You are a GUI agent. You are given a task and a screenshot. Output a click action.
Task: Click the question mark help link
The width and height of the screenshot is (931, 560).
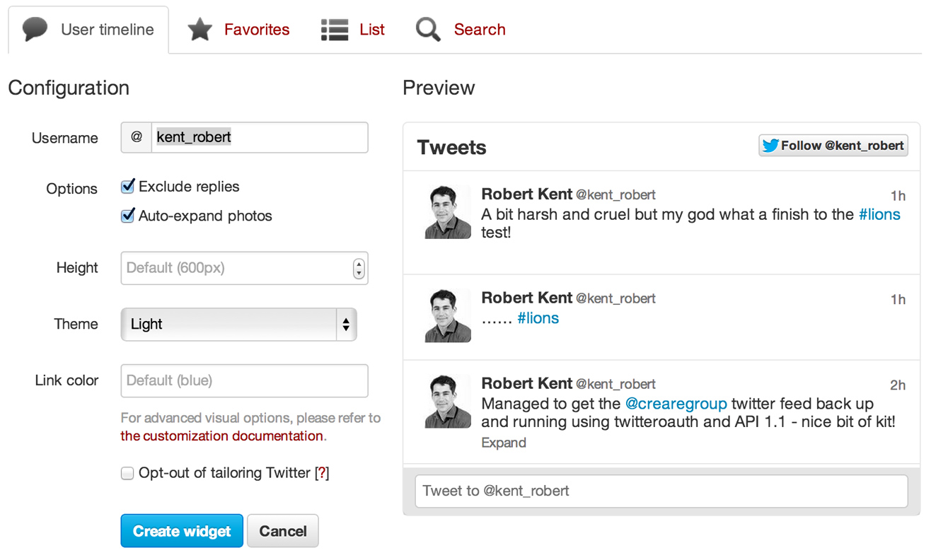coord(322,473)
